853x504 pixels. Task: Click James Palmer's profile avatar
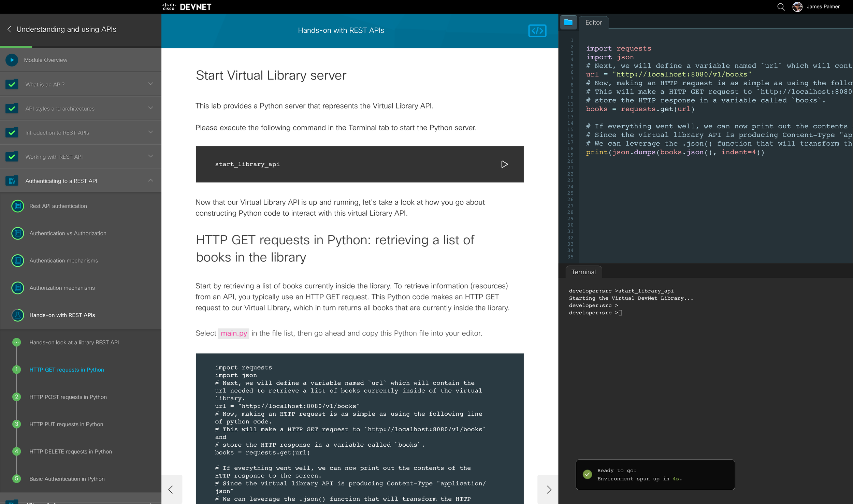click(x=797, y=7)
